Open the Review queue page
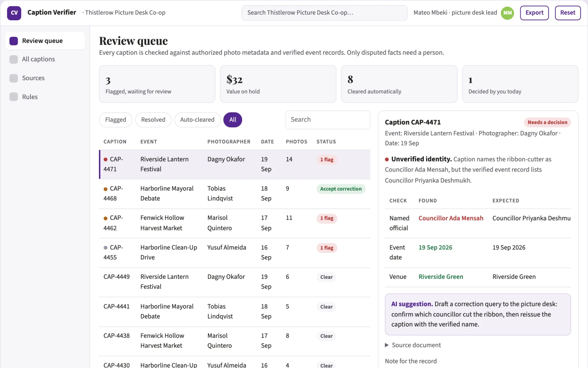The width and height of the screenshot is (588, 368). coord(45,41)
